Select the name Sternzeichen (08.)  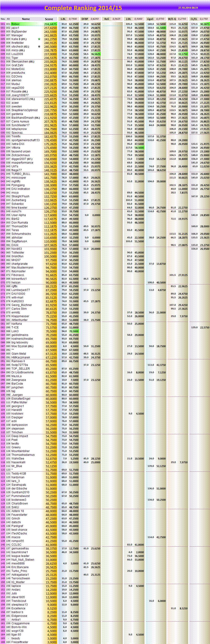click(23, 62)
